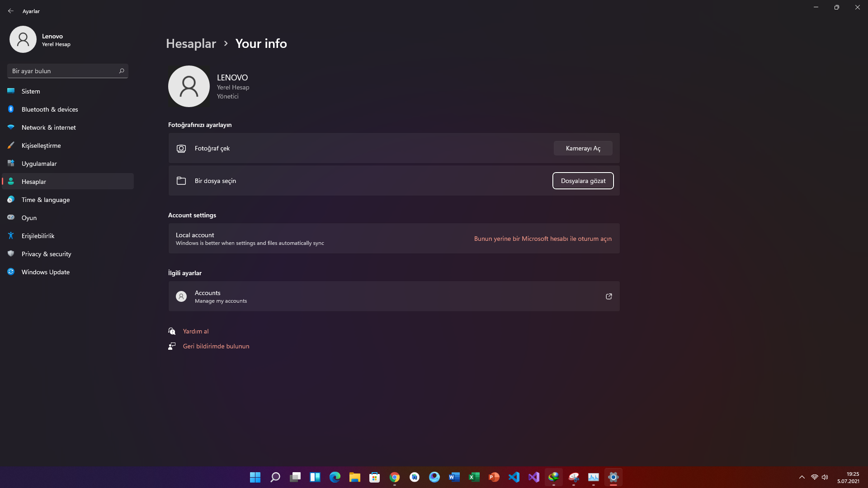Click the search magnifier in settings search box
Screen dimensions: 868x488
[122, 71]
